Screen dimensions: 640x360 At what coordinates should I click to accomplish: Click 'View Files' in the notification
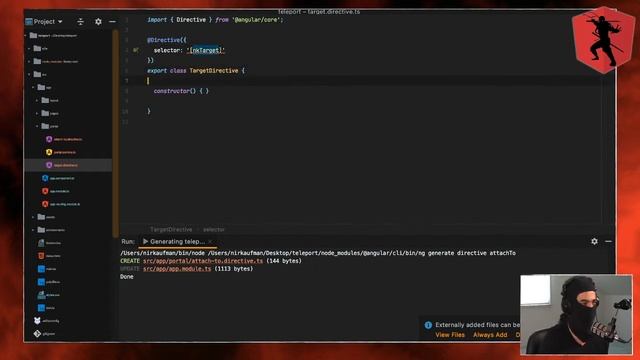pyautogui.click(x=450, y=335)
